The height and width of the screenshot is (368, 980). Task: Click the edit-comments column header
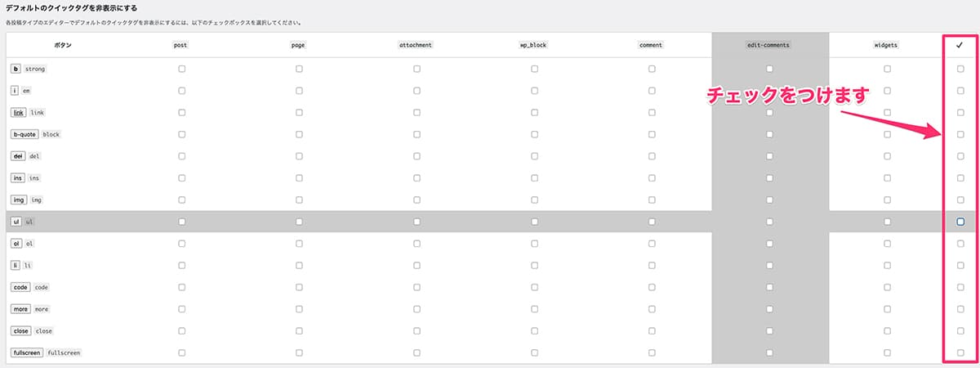click(769, 45)
